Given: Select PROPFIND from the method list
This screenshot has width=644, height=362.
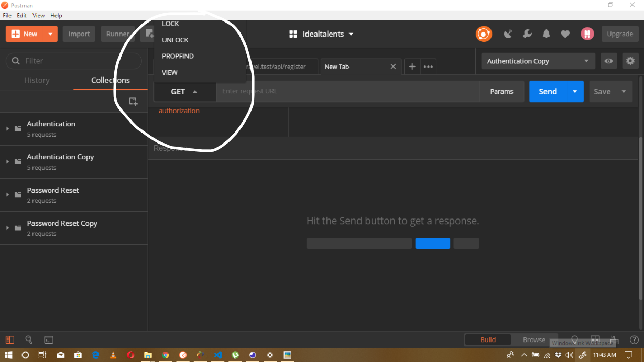Looking at the screenshot, I should [177, 56].
